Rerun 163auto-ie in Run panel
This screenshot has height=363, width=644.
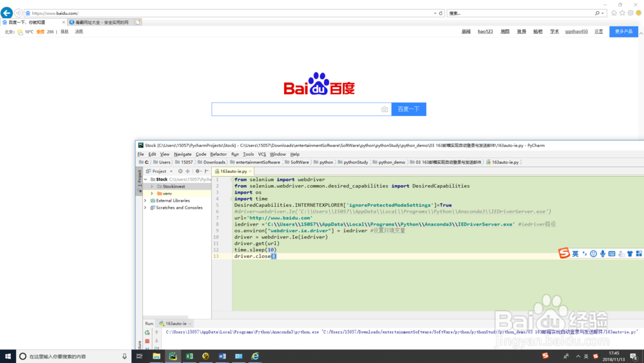pos(147,333)
